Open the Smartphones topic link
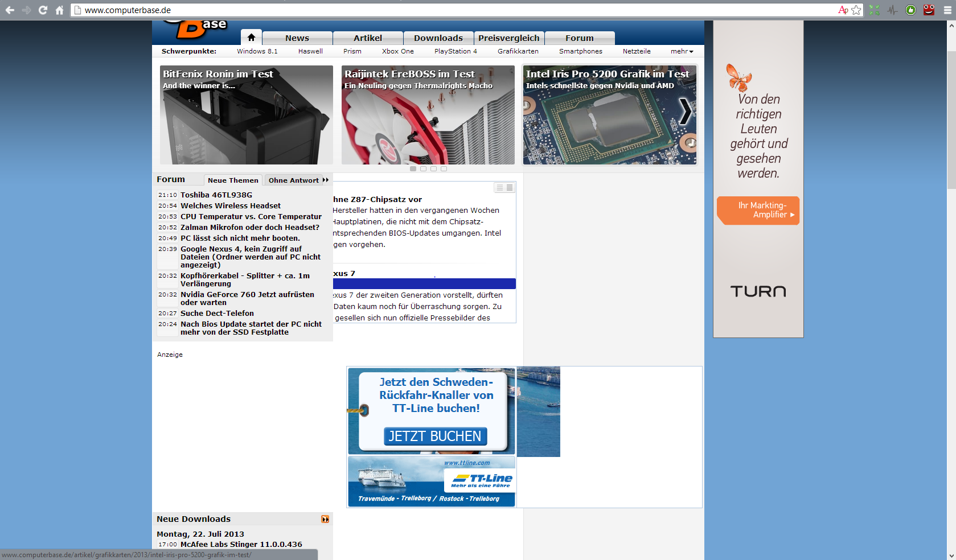Screen dimensions: 956x560 pos(581,51)
